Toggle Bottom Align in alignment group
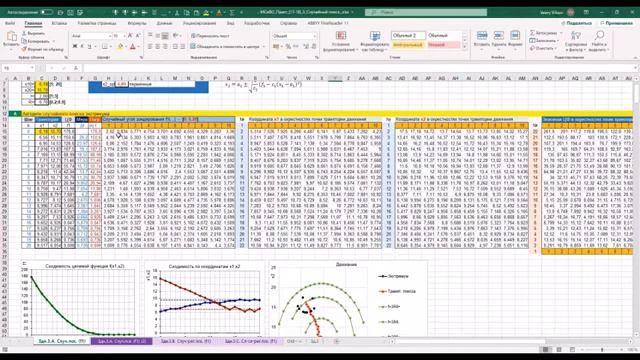Image resolution: width=640 pixels, height=360 pixels. (165, 36)
